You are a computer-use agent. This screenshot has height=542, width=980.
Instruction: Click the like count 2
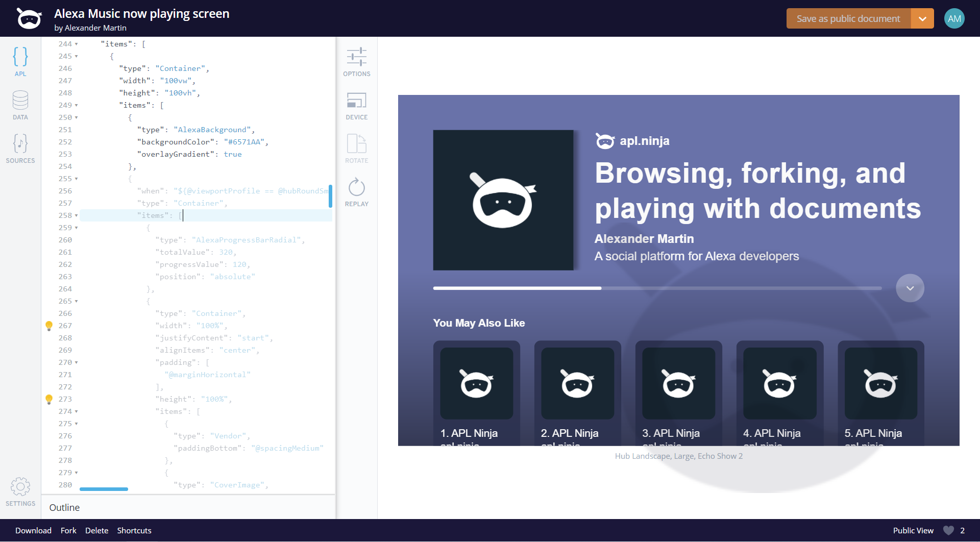click(x=963, y=530)
